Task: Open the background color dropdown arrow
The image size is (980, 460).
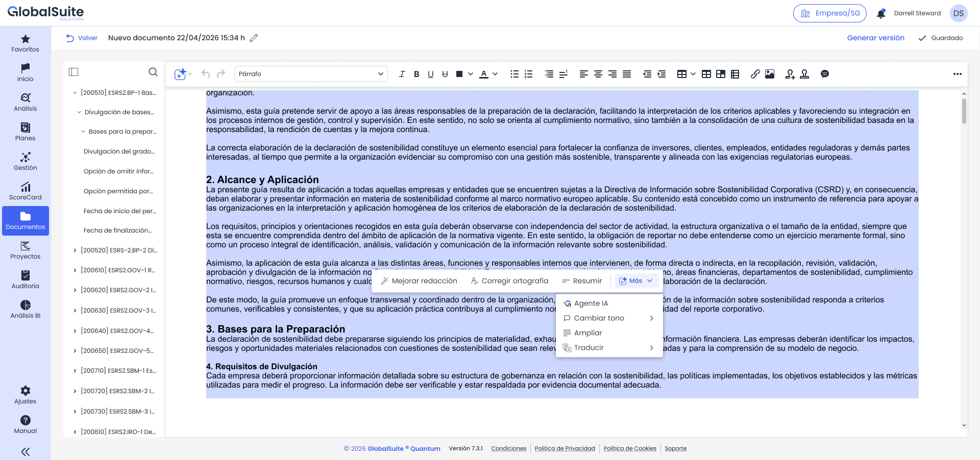Action: coord(471,74)
